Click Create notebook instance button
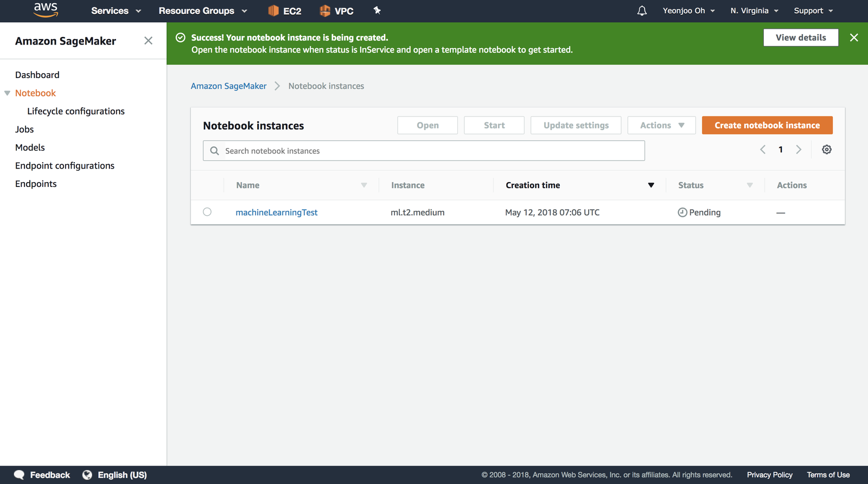 767,125
